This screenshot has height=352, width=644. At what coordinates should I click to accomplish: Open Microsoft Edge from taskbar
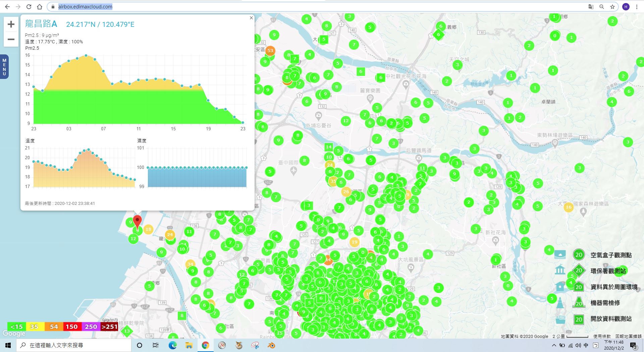point(173,345)
